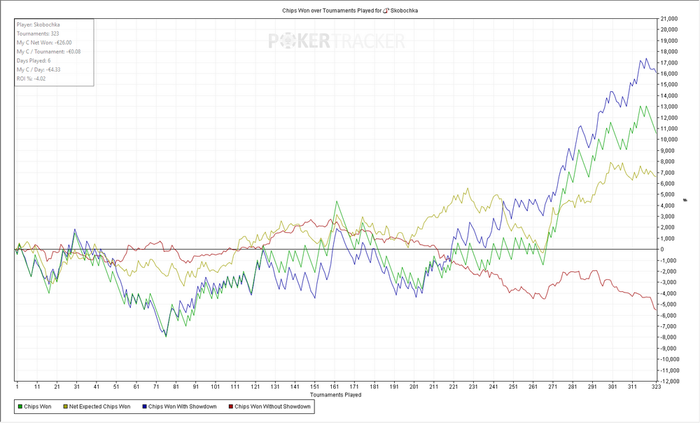Click the chart title 'Chips Won over Tournaments Played'
The width and height of the screenshot is (700, 423).
327,10
